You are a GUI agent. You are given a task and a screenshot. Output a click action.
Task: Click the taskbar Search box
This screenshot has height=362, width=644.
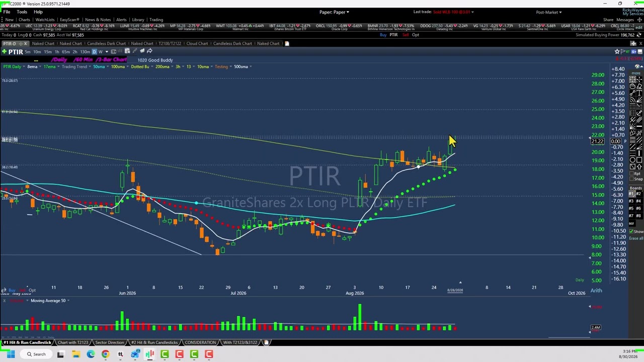[36, 354]
